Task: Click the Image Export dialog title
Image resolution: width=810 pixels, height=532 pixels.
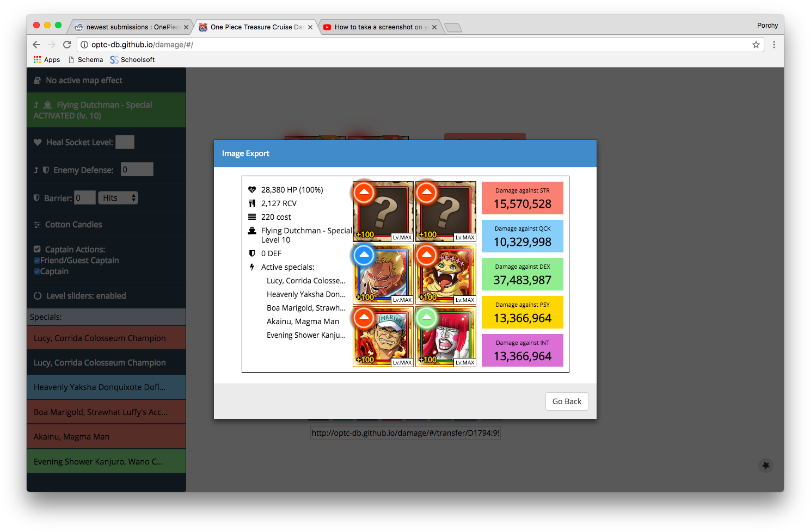Action: click(x=246, y=153)
